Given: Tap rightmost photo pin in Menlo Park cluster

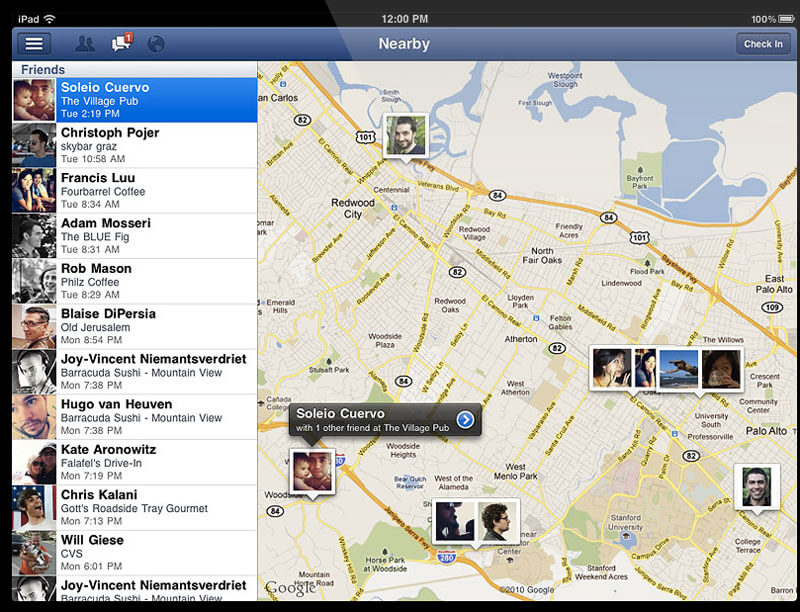Looking at the screenshot, I should pos(721,369).
